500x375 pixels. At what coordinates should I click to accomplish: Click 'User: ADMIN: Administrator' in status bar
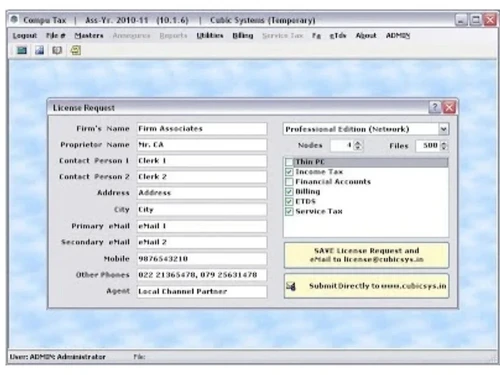click(58, 357)
